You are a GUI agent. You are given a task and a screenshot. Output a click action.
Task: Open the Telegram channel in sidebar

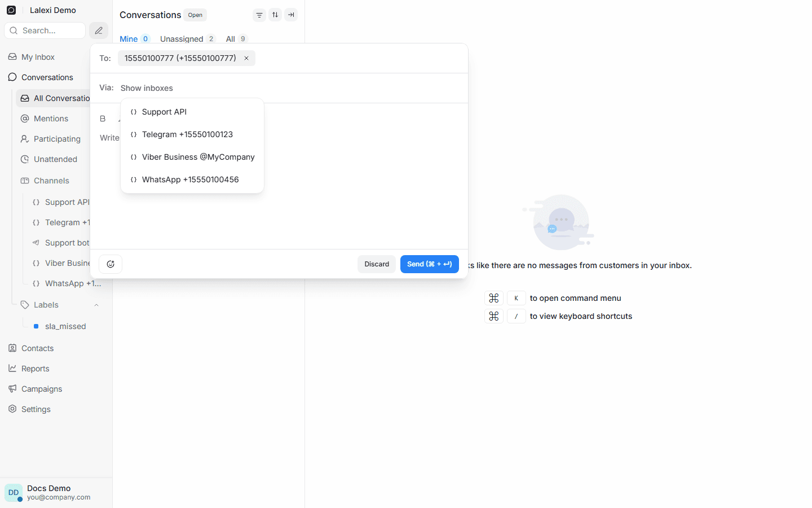click(x=61, y=222)
